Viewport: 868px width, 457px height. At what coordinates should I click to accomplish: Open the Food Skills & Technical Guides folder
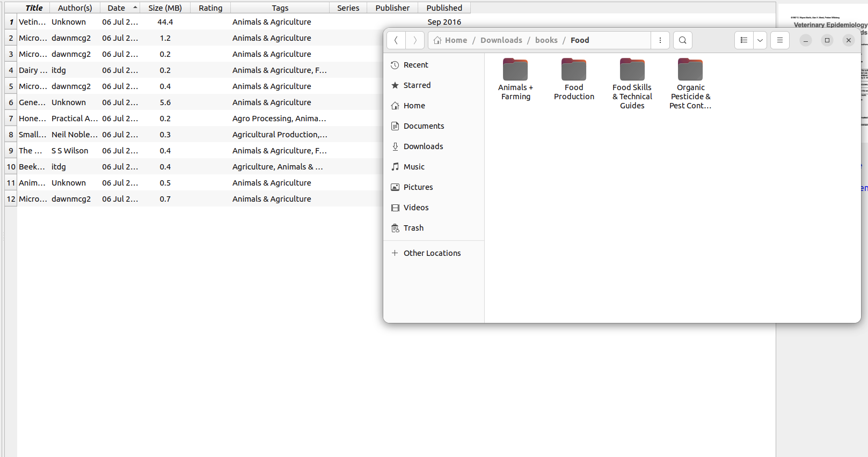632,84
